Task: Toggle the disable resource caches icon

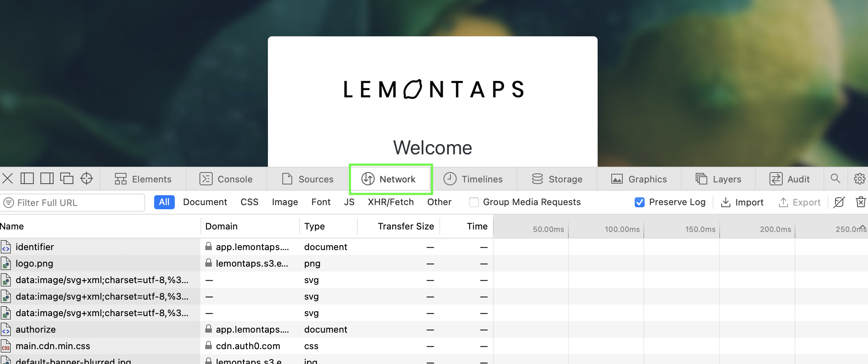Action: tap(839, 202)
